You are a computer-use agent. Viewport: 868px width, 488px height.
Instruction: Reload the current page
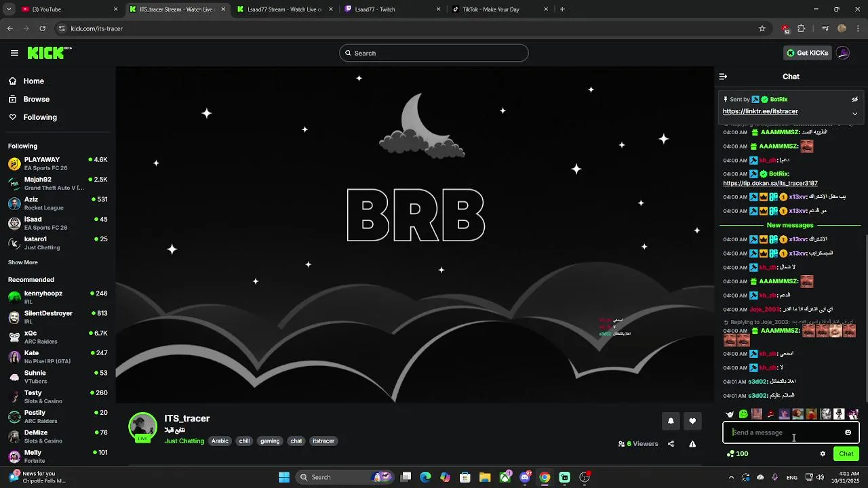[42, 28]
